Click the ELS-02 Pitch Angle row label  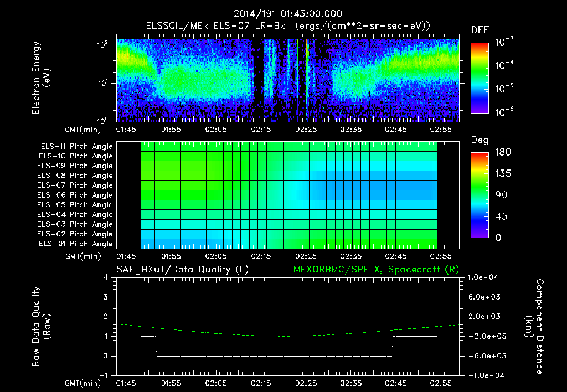pos(75,234)
